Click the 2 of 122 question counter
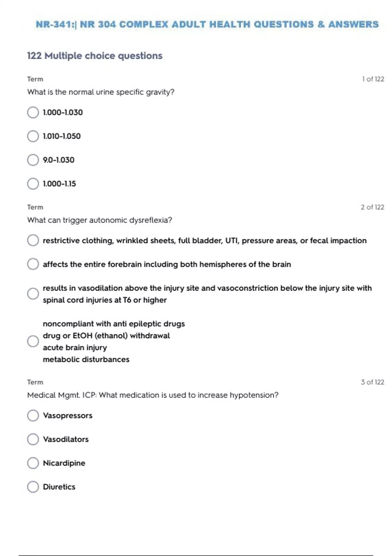This screenshot has height=556, width=392. click(372, 207)
